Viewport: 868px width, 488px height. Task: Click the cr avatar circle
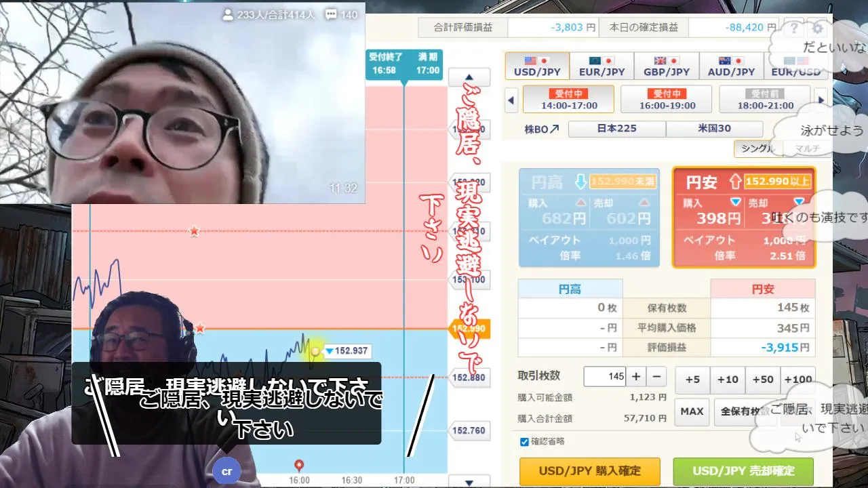[x=227, y=472]
